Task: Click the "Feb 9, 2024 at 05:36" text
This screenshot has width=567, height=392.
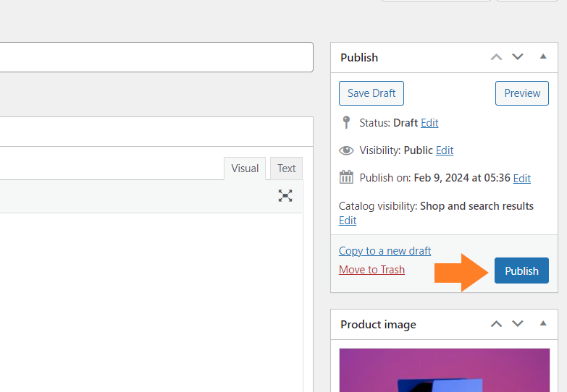Action: pos(462,178)
